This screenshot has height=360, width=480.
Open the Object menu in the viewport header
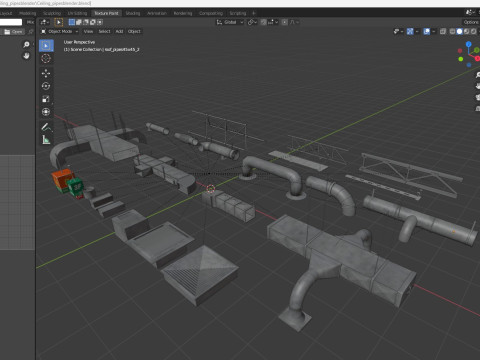pyautogui.click(x=134, y=31)
